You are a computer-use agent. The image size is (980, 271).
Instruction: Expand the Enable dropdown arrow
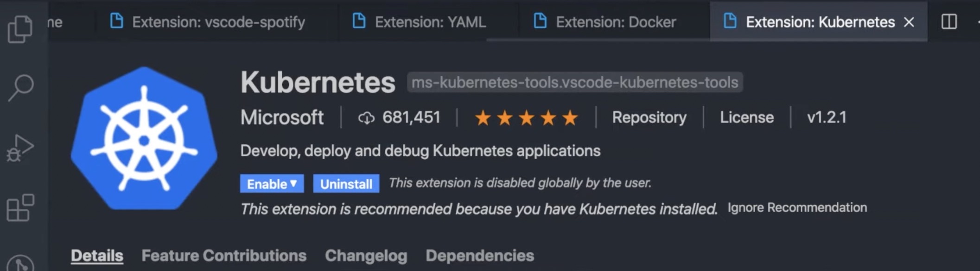(293, 183)
